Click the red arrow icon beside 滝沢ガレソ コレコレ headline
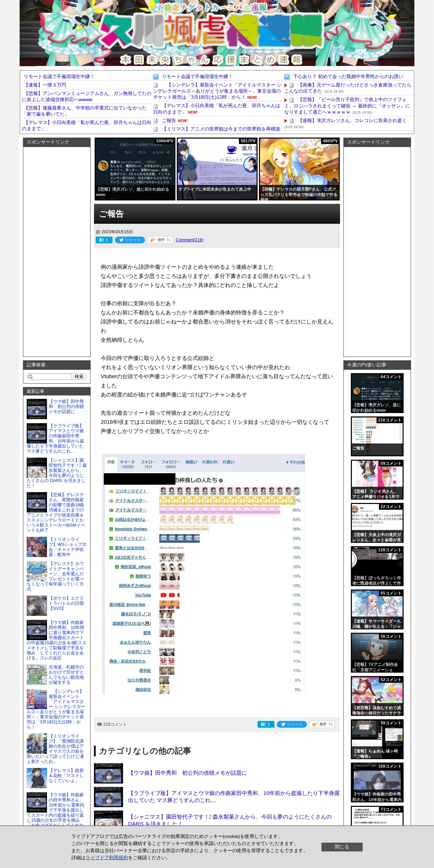The width and height of the screenshot is (434, 868). (286, 121)
